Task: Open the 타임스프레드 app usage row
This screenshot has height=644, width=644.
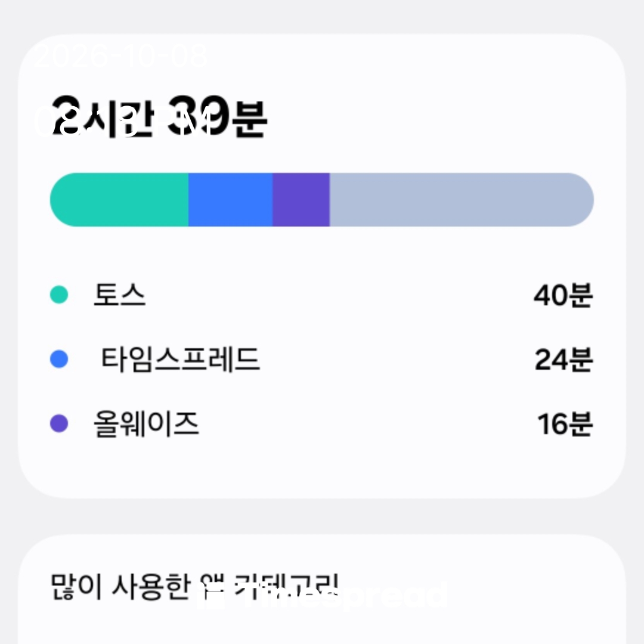Action: [x=321, y=359]
